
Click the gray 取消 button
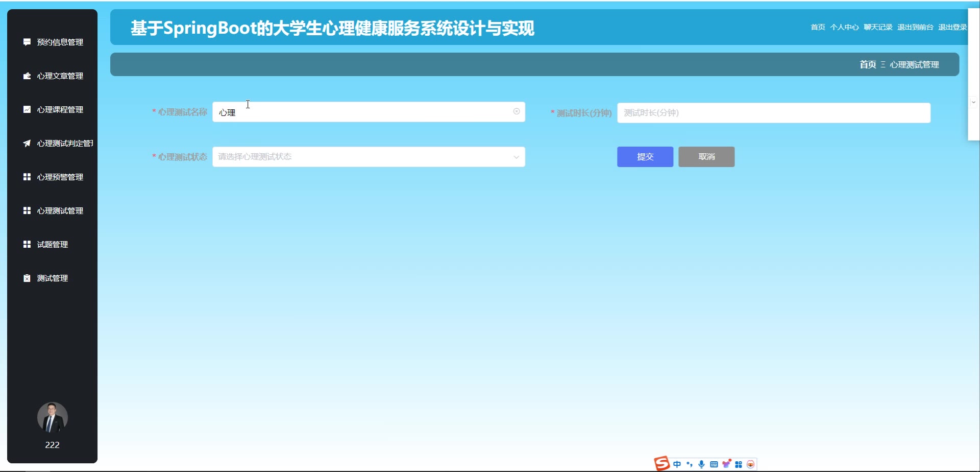pos(706,157)
